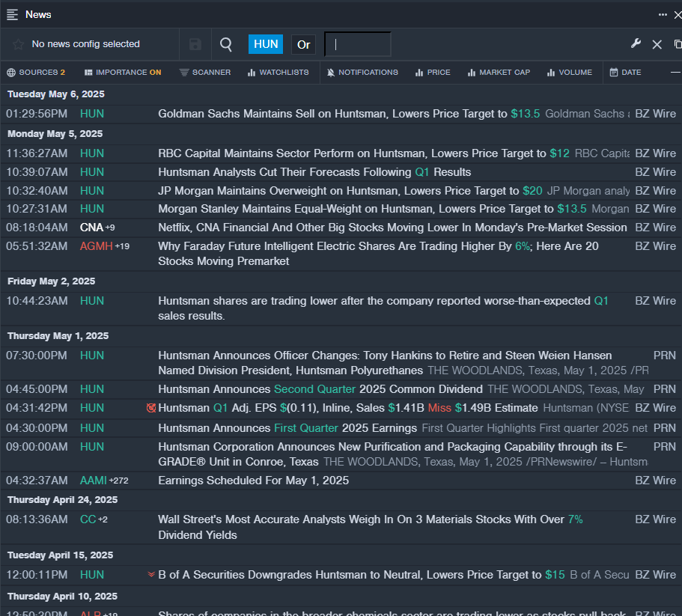Click the 01:29:56PM timestamp
Image resolution: width=682 pixels, height=616 pixels.
click(x=37, y=114)
